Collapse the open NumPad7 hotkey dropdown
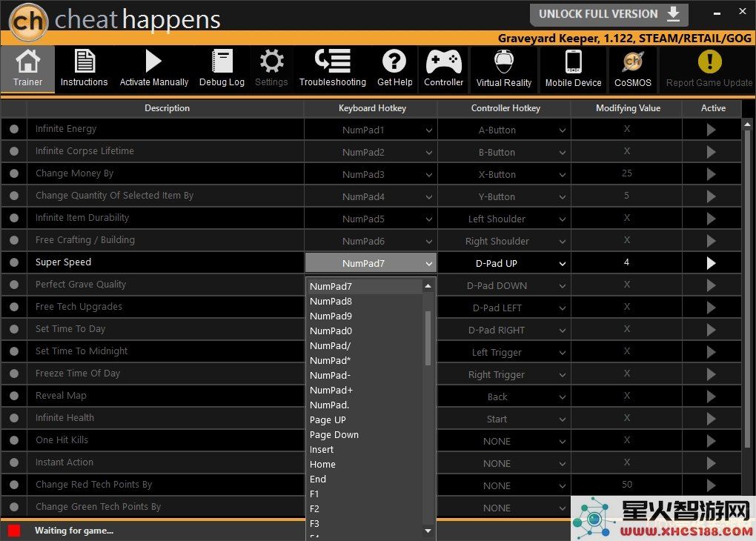756x541 pixels. coord(371,263)
